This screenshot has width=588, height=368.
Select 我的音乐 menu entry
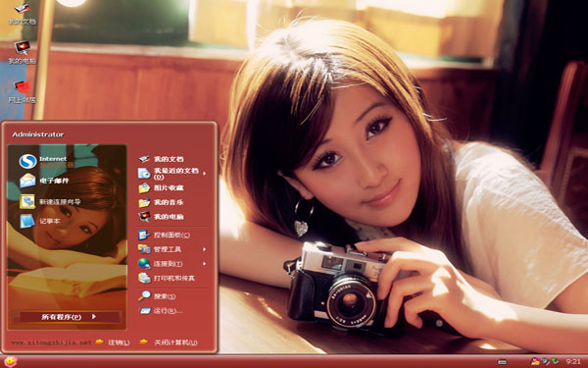[161, 202]
